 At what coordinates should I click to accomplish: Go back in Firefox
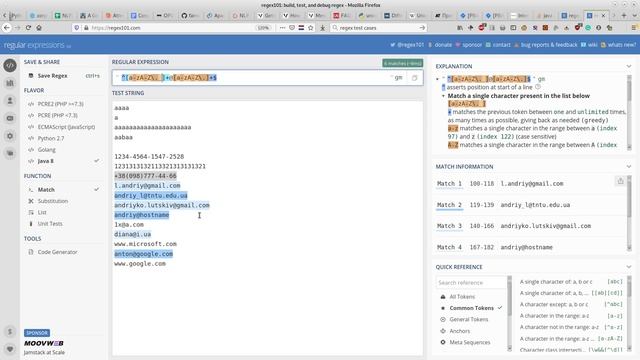tap(7, 28)
